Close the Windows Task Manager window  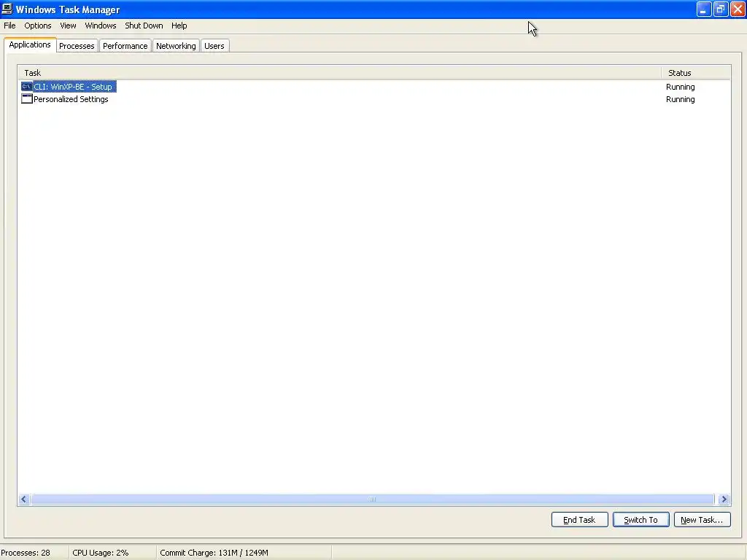tap(738, 9)
